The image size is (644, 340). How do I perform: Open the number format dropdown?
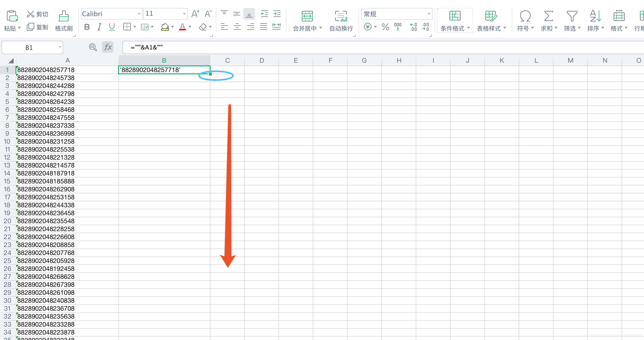point(429,14)
